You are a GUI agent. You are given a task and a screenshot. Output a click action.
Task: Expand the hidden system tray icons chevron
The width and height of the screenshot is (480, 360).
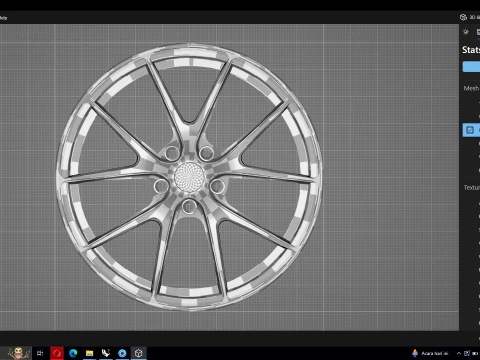459,353
